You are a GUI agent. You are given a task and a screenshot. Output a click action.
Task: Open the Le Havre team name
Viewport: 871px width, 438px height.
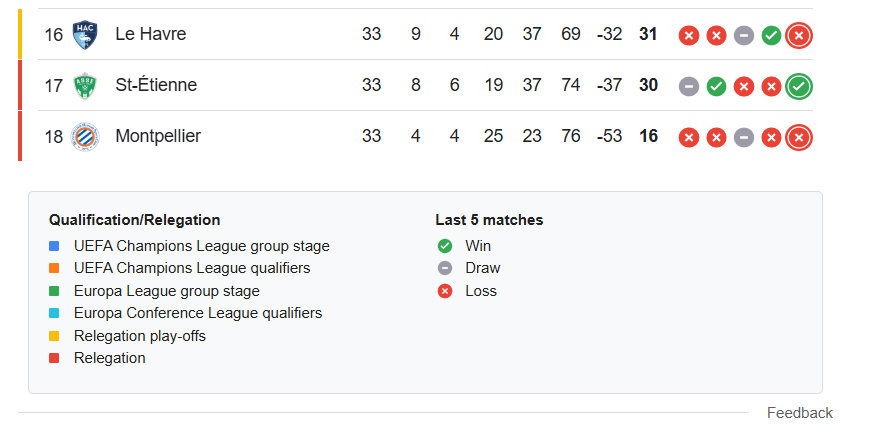click(151, 34)
